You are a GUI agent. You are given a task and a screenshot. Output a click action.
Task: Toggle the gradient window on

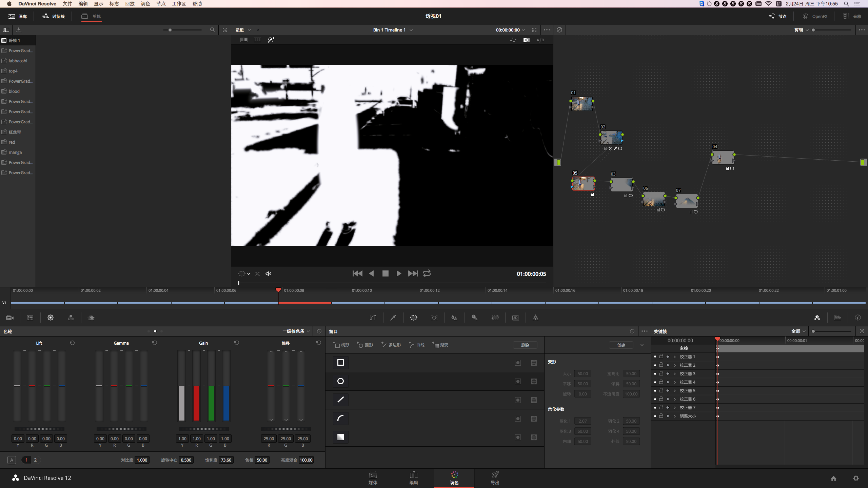click(x=340, y=437)
